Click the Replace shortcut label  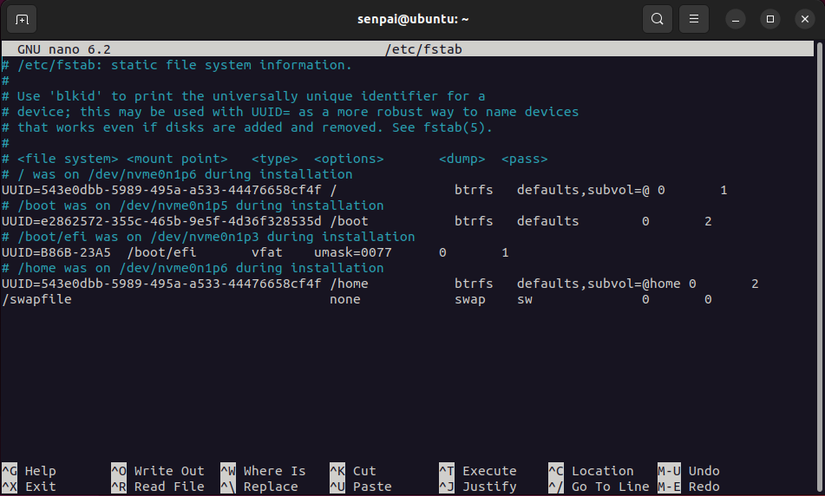click(x=270, y=487)
